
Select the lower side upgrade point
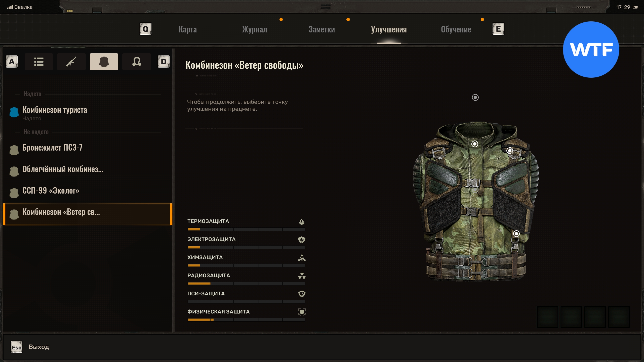pos(516,234)
